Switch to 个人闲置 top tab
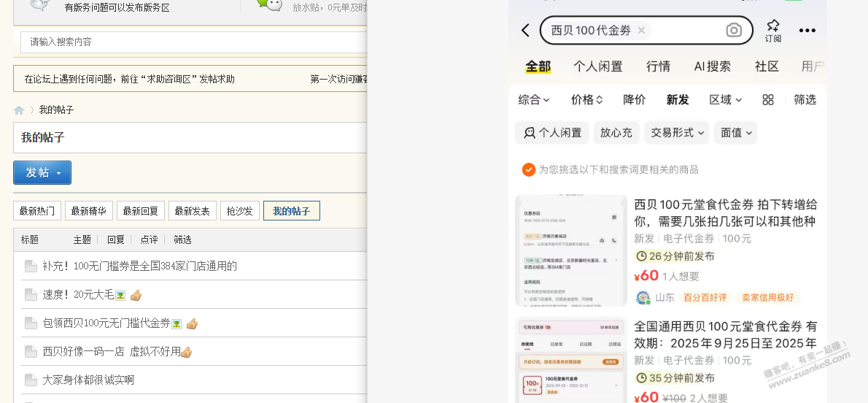This screenshot has width=868, height=403. coord(598,66)
